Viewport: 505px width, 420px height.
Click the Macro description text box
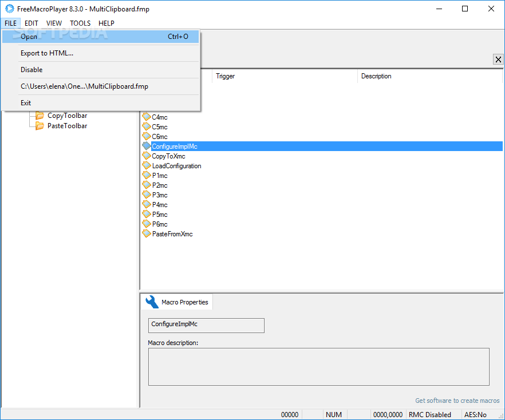click(x=318, y=367)
